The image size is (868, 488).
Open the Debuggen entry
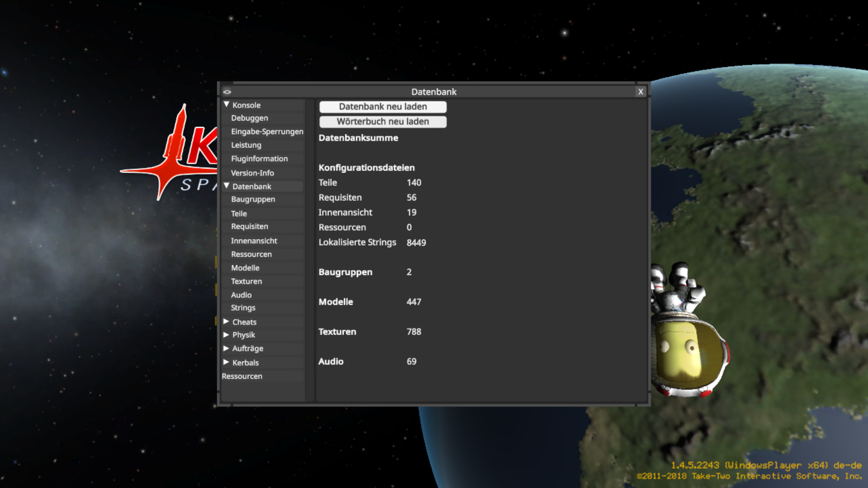pyautogui.click(x=250, y=118)
